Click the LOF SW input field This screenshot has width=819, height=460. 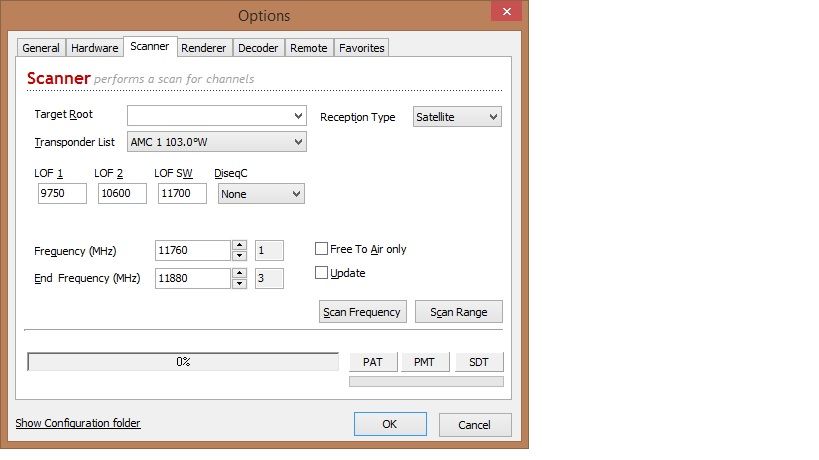(182, 193)
